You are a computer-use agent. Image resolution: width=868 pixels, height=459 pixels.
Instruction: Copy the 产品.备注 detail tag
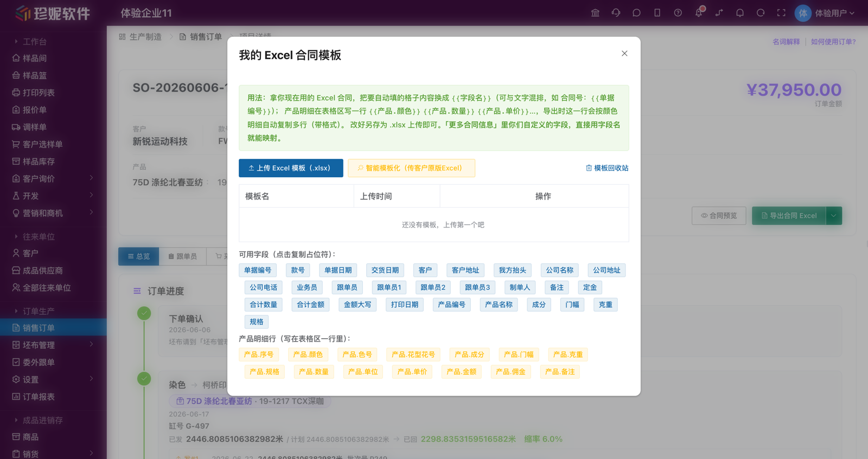pos(560,372)
